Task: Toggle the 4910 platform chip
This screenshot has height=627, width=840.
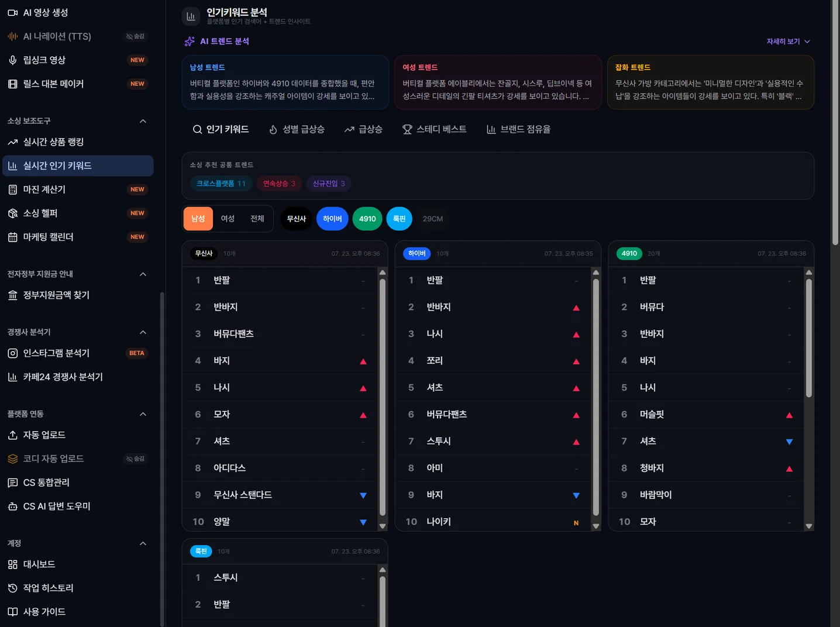Action: pos(367,219)
